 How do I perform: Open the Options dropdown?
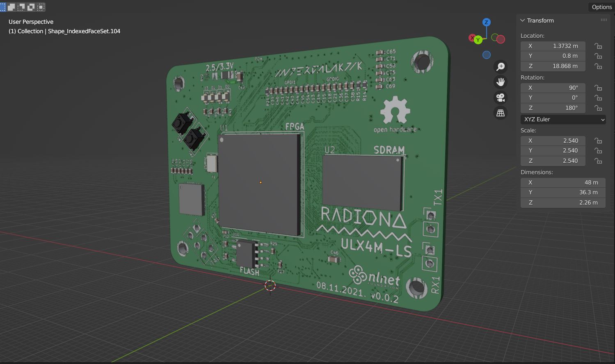(601, 7)
